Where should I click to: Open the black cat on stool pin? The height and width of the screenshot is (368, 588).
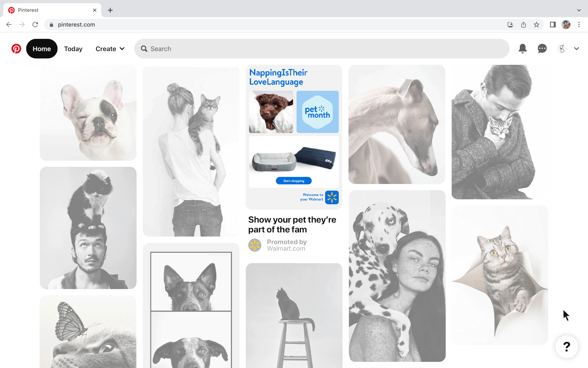(x=294, y=315)
